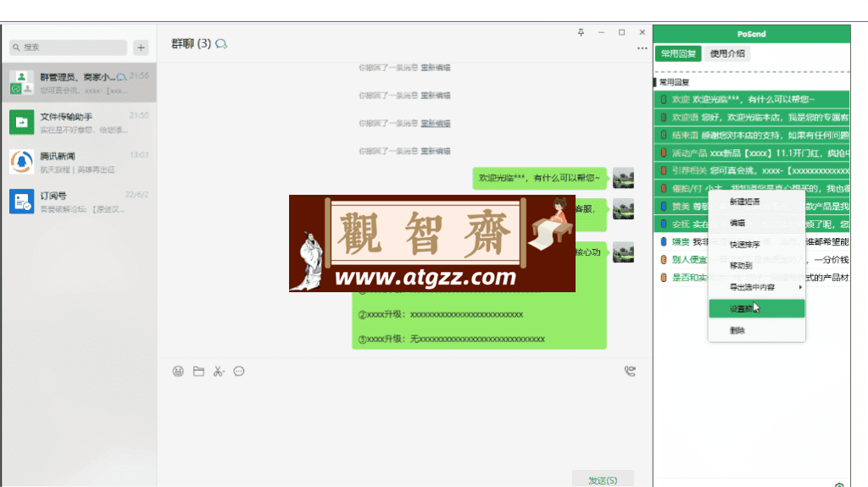
Task: Choose 新建短语 in the context menu
Action: coord(756,202)
